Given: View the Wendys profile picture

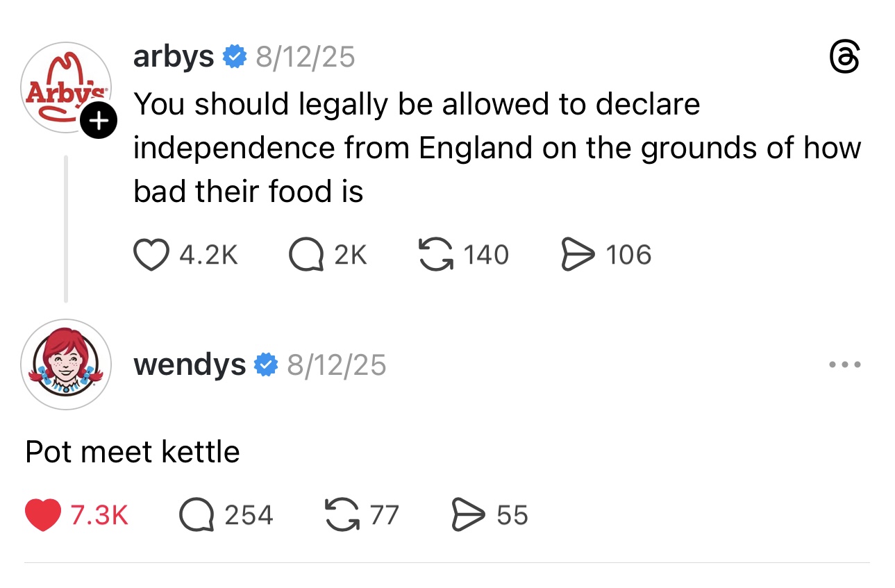Looking at the screenshot, I should (x=65, y=364).
